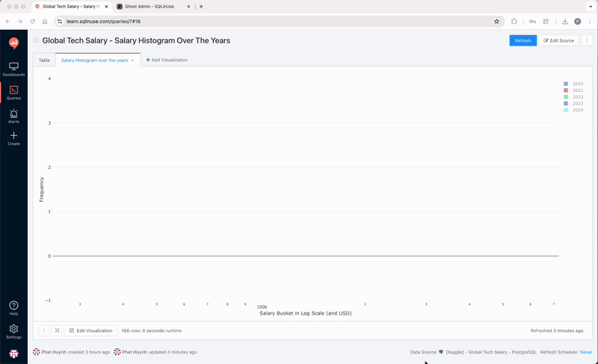Viewport: 598px width, 364px height.
Task: Select the Frequency y-axis label
Action: point(42,189)
